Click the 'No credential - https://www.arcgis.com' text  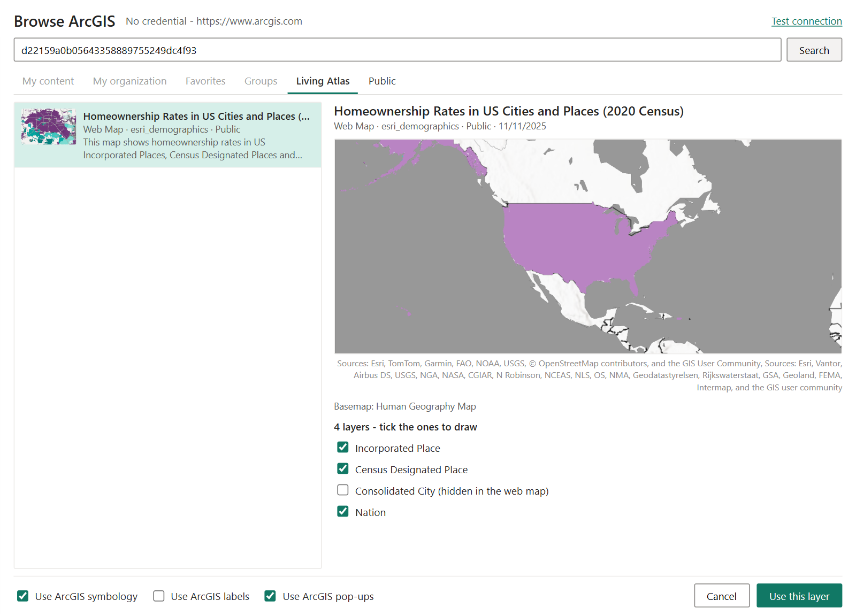coord(214,21)
